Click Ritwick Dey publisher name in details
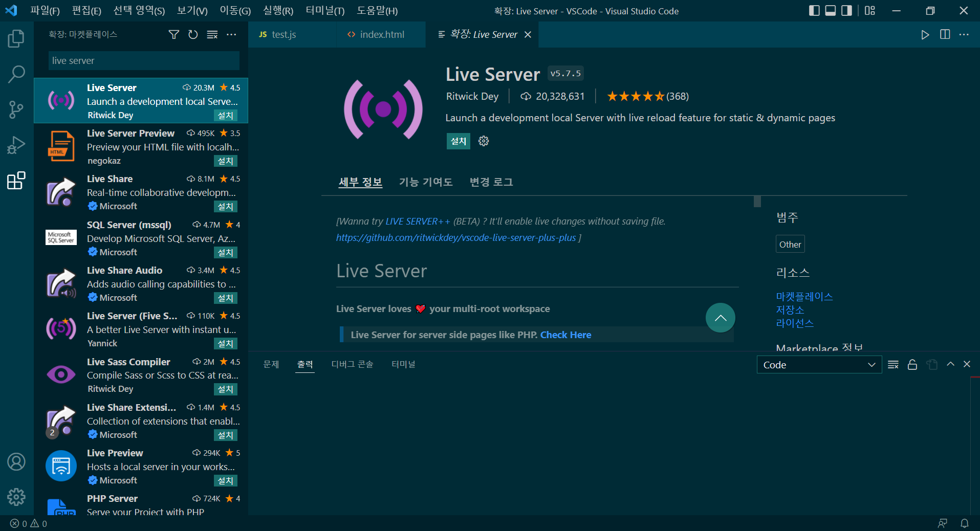Viewport: 980px width, 531px height. click(x=472, y=97)
